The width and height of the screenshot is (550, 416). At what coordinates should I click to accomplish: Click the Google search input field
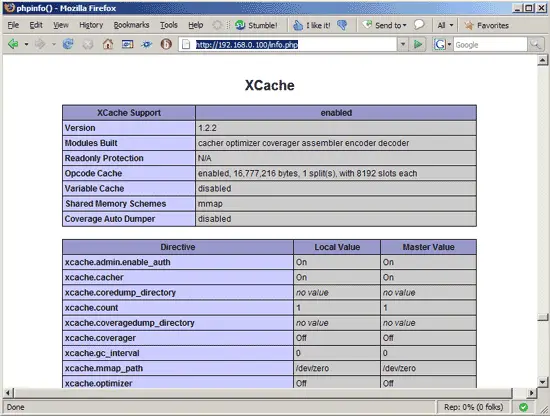pyautogui.click(x=490, y=45)
